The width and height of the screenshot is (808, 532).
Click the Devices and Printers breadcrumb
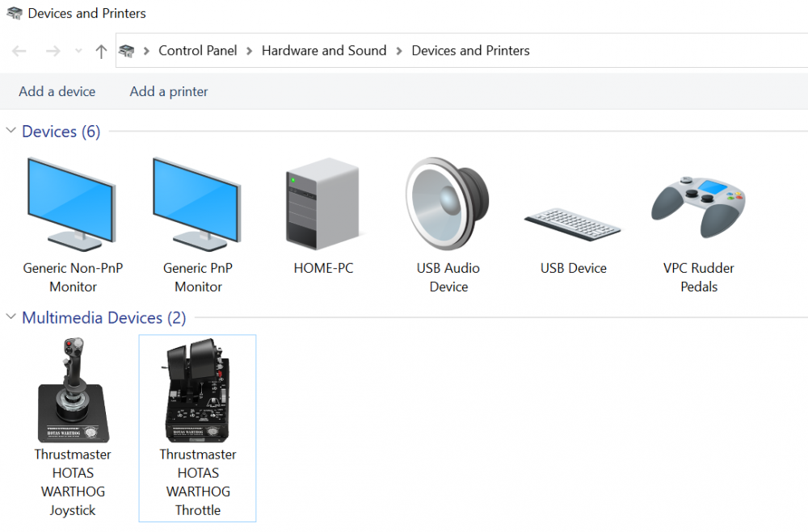(x=470, y=51)
